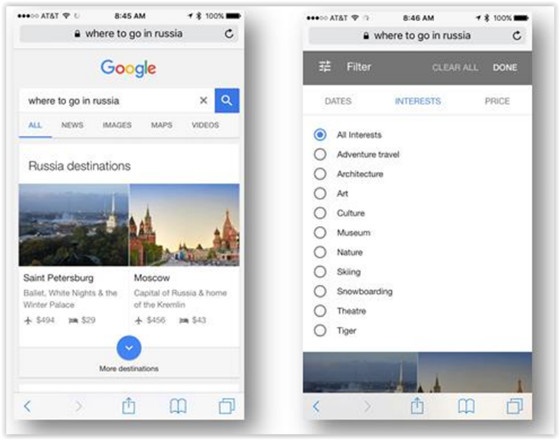Click the Filter sliders icon
Viewport: 560px width, 440px height.
(x=325, y=67)
